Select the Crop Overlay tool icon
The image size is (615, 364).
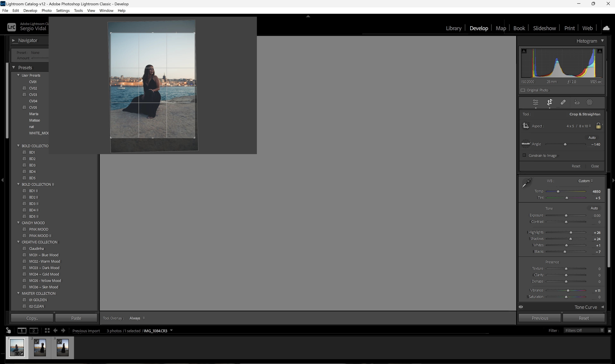coord(550,102)
